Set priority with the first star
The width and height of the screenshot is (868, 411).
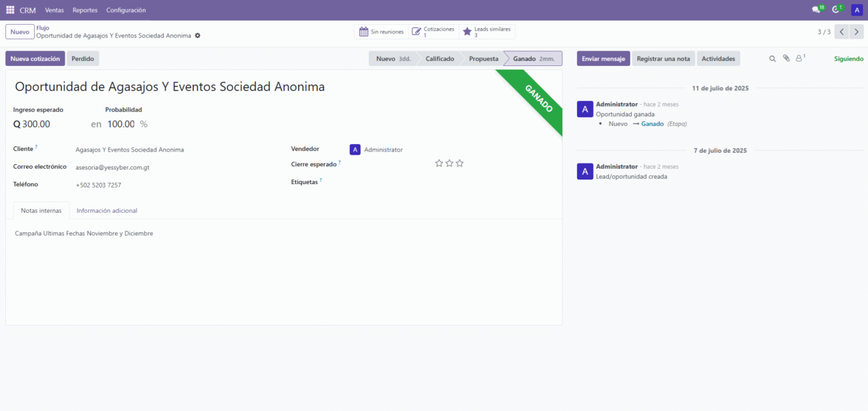tap(439, 163)
